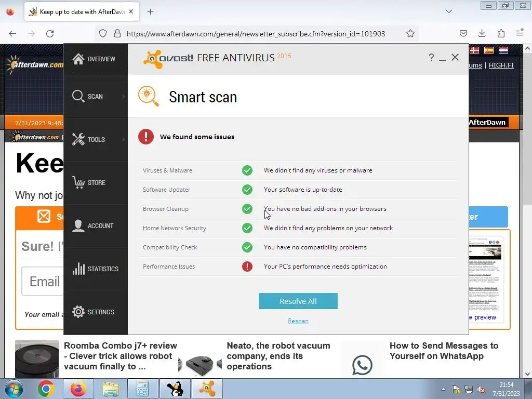Screen dimensions: 532x399
Task: Show hidden system tray icons arrow
Action: pyautogui.click(x=443, y=390)
